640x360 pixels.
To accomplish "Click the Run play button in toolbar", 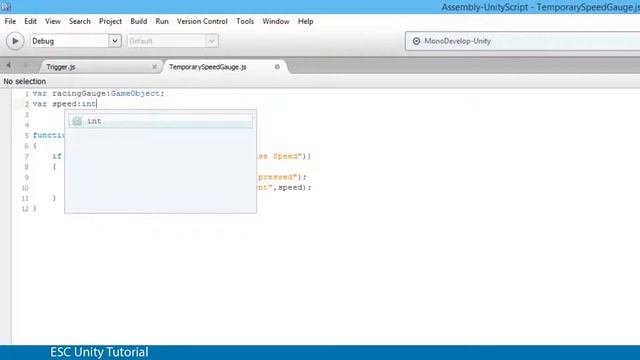I will tap(15, 41).
